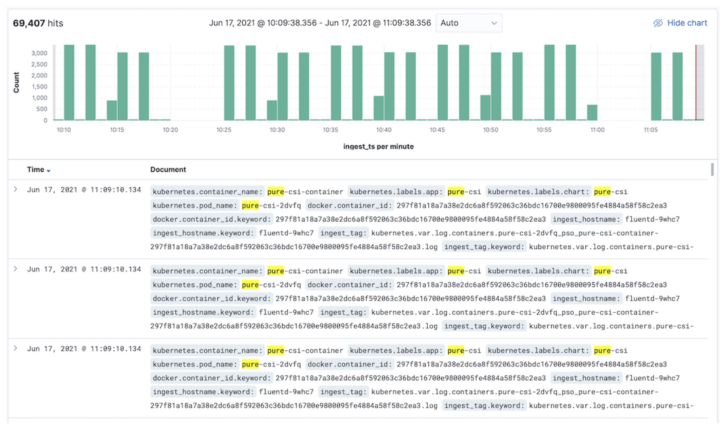Click docker.container_id.keyword field in second row
Image resolution: width=728 pixels, height=429 pixels.
(x=211, y=299)
